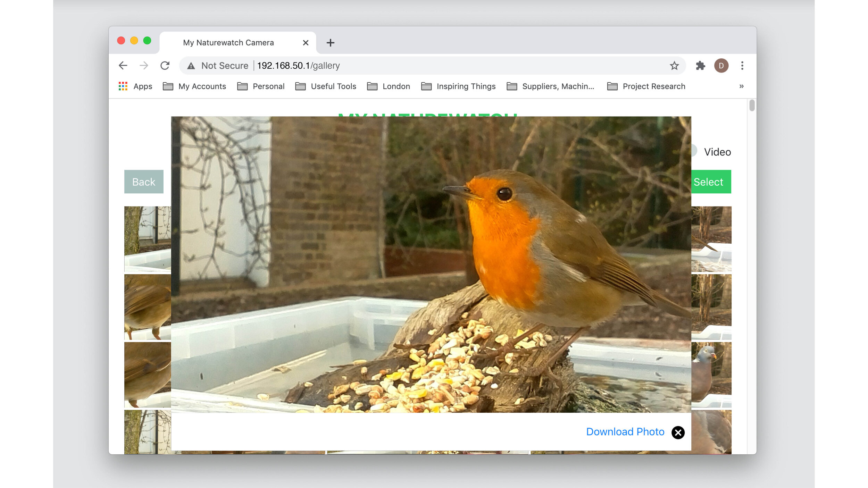Click the expand bookmarks chevron arrow
This screenshot has height=488, width=868.
742,86
